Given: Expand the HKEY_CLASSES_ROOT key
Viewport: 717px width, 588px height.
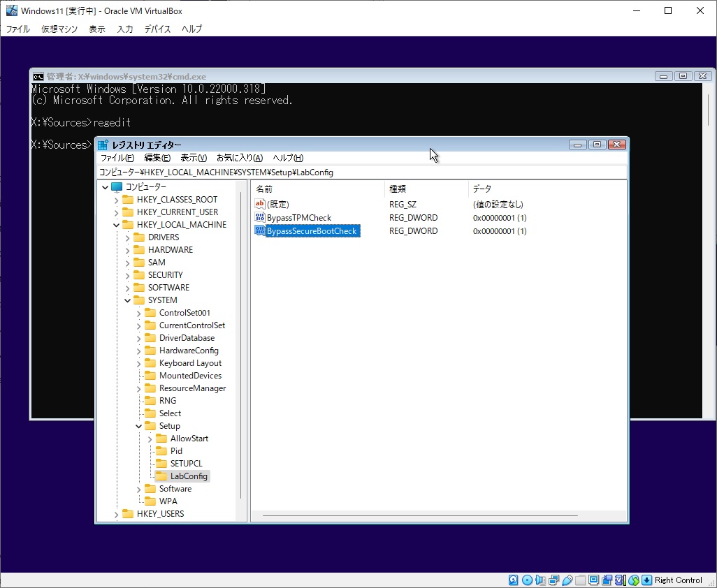Looking at the screenshot, I should coord(116,200).
